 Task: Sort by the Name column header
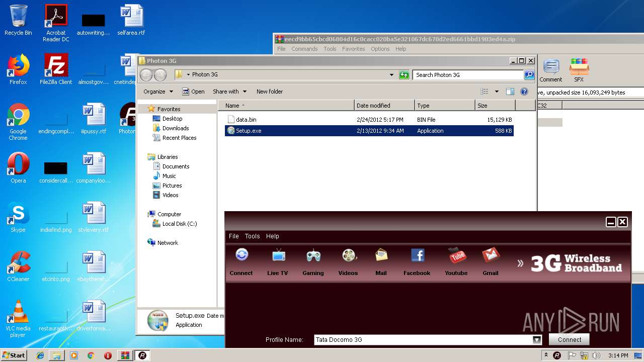pyautogui.click(x=286, y=106)
